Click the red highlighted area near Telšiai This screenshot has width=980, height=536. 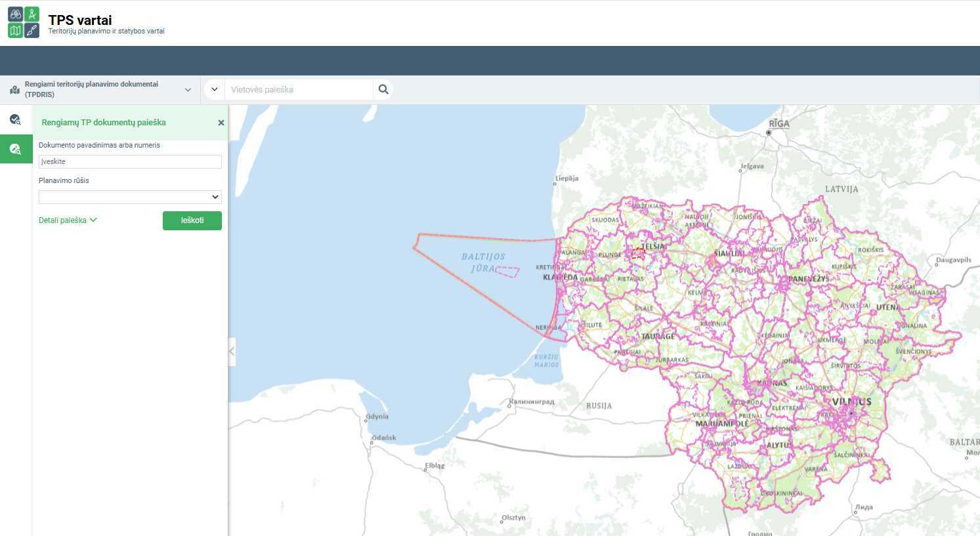(x=637, y=253)
